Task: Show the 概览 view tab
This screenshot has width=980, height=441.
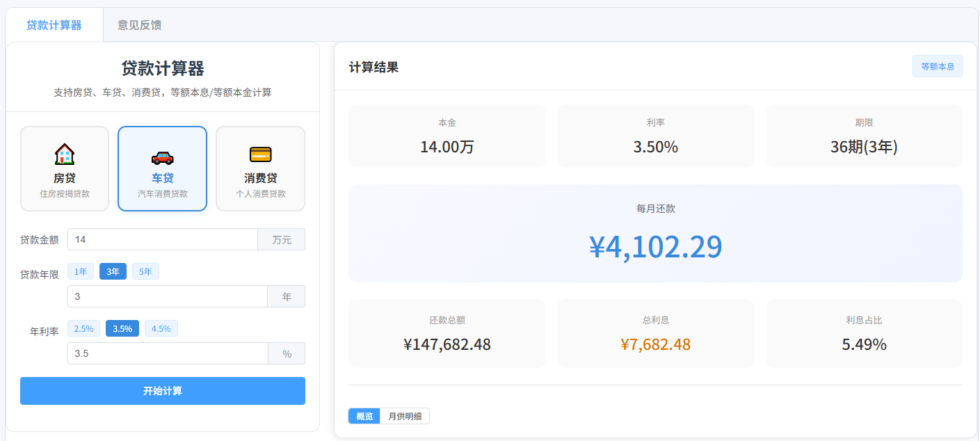Action: pos(364,416)
